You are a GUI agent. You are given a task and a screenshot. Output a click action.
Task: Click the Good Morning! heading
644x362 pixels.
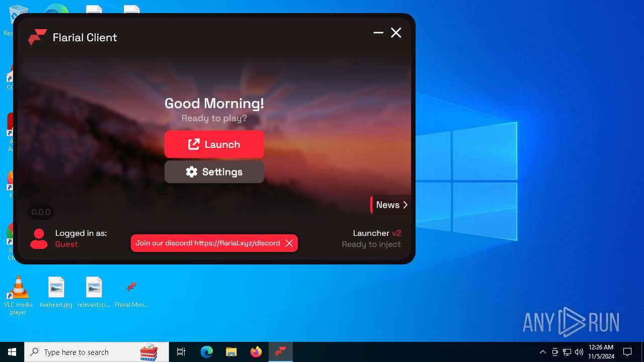point(214,104)
